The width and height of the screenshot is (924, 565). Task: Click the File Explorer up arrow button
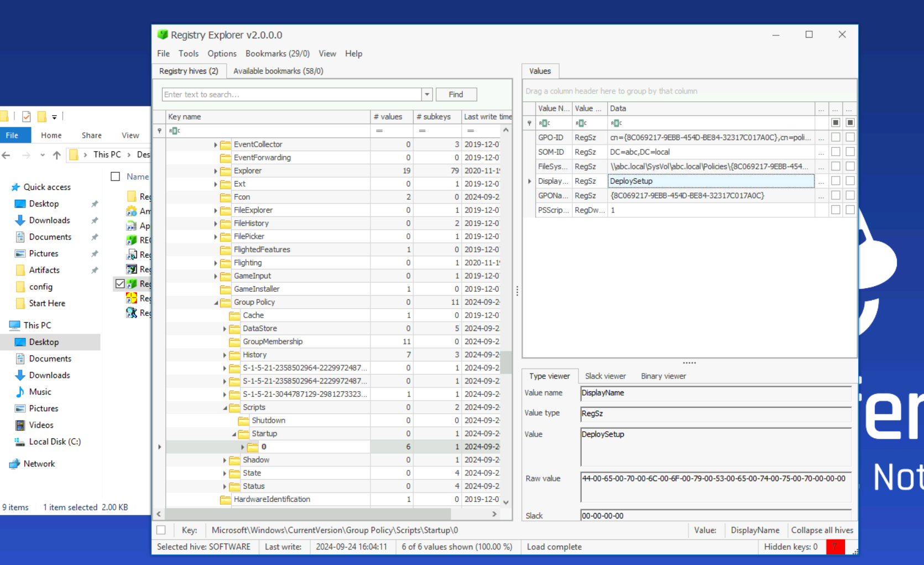coord(56,155)
